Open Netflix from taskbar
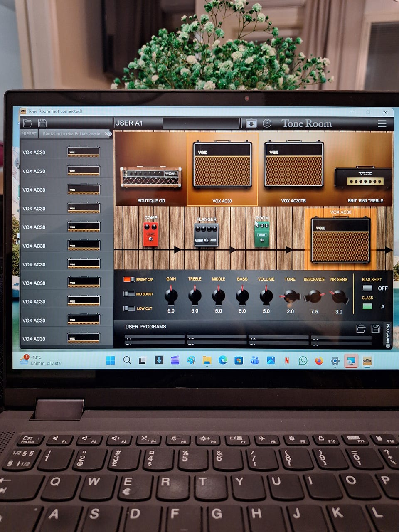This screenshot has height=532, width=399. [287, 361]
